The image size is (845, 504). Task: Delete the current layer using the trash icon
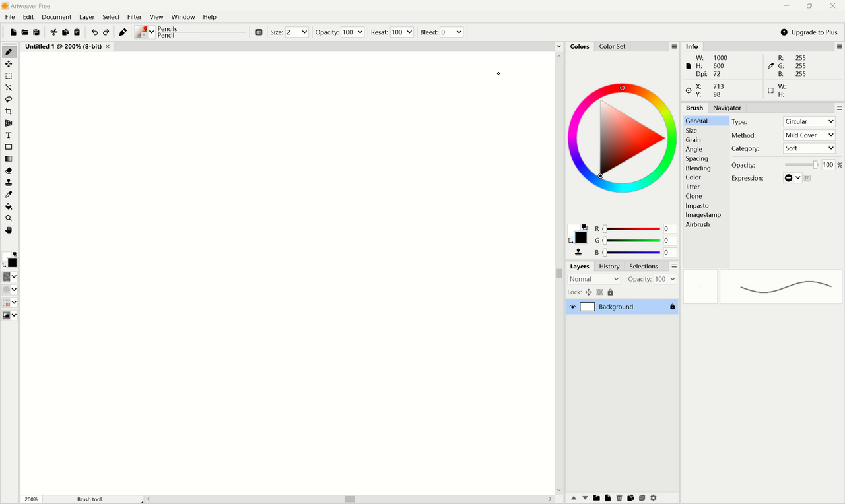click(x=619, y=497)
